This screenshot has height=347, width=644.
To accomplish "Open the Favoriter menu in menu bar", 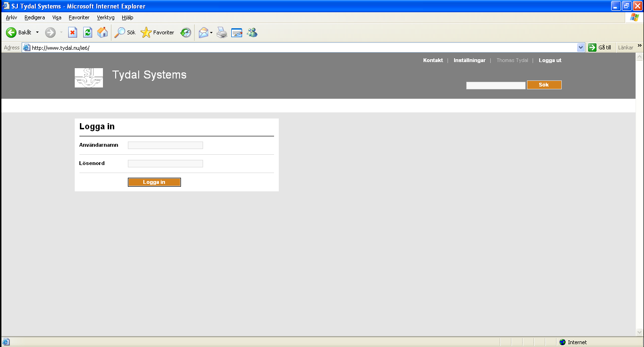I will pos(79,17).
